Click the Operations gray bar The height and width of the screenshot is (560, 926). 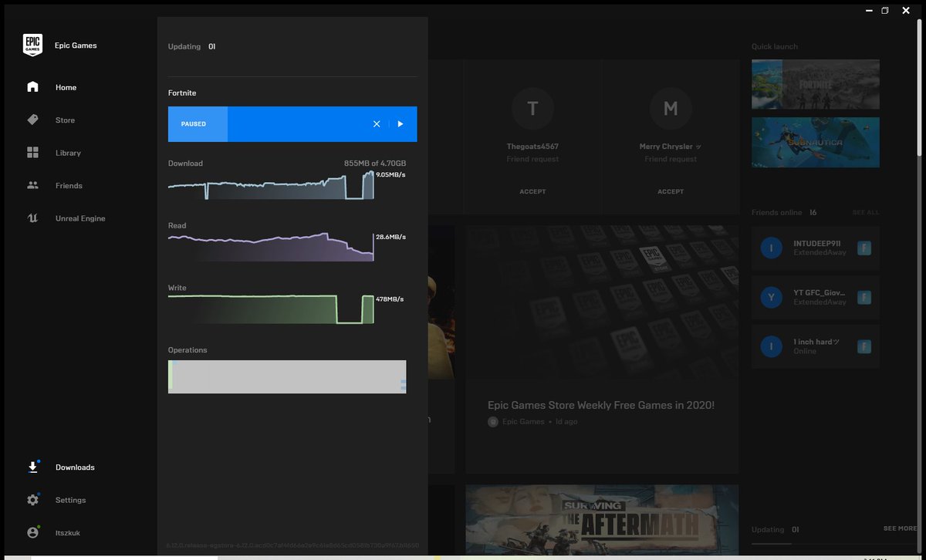coord(287,376)
